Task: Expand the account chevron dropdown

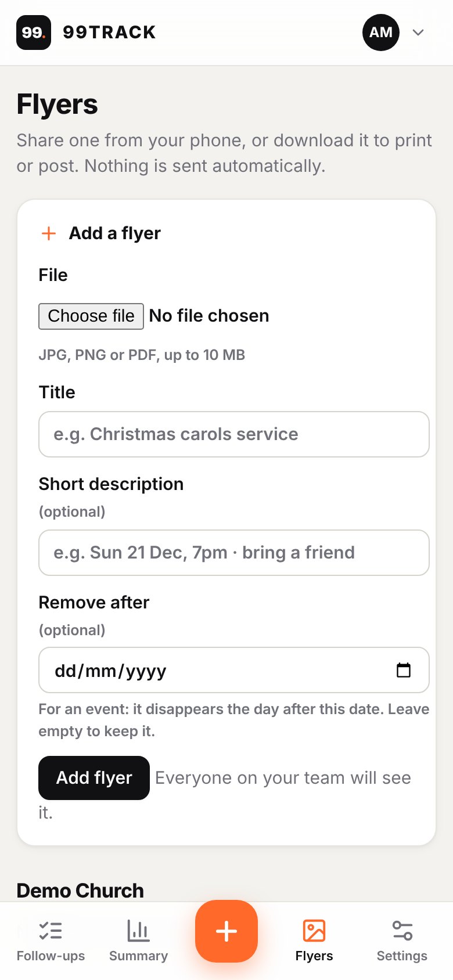Action: pos(418,33)
